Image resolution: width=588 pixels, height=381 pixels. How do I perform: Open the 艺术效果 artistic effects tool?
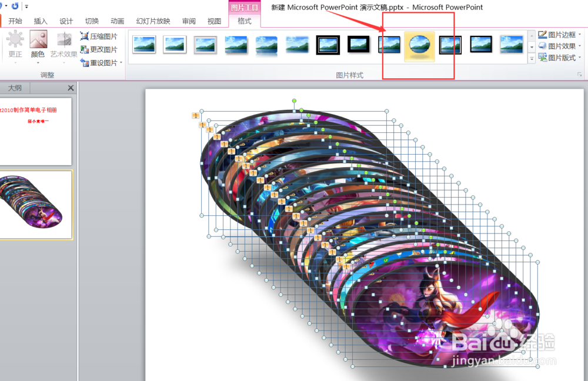[x=64, y=45]
